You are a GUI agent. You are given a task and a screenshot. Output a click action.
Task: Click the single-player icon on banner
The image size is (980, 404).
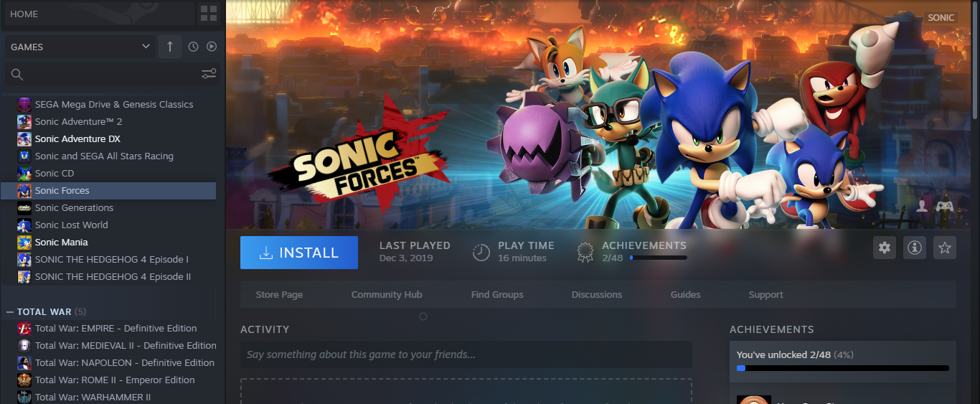tap(922, 206)
